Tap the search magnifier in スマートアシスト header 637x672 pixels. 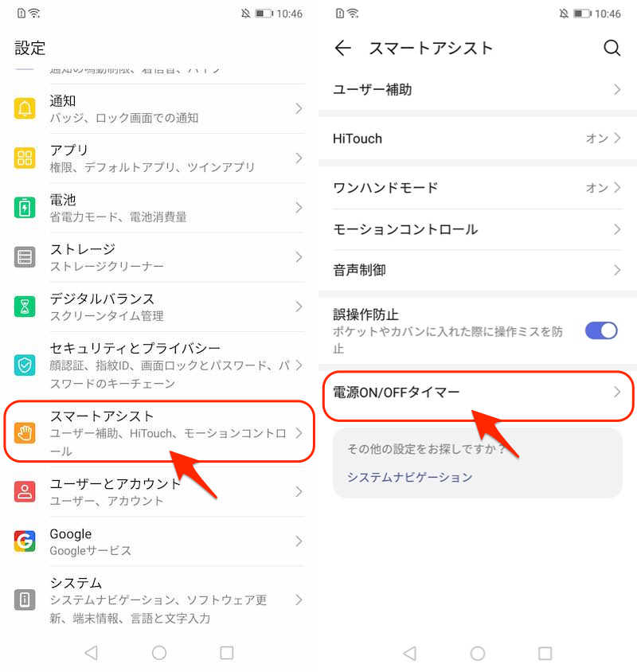pyautogui.click(x=612, y=48)
